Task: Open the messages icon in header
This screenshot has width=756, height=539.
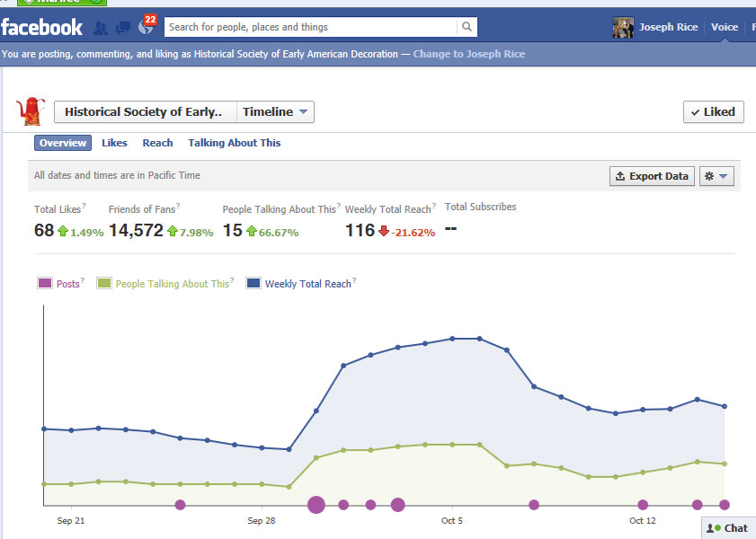Action: click(x=123, y=27)
